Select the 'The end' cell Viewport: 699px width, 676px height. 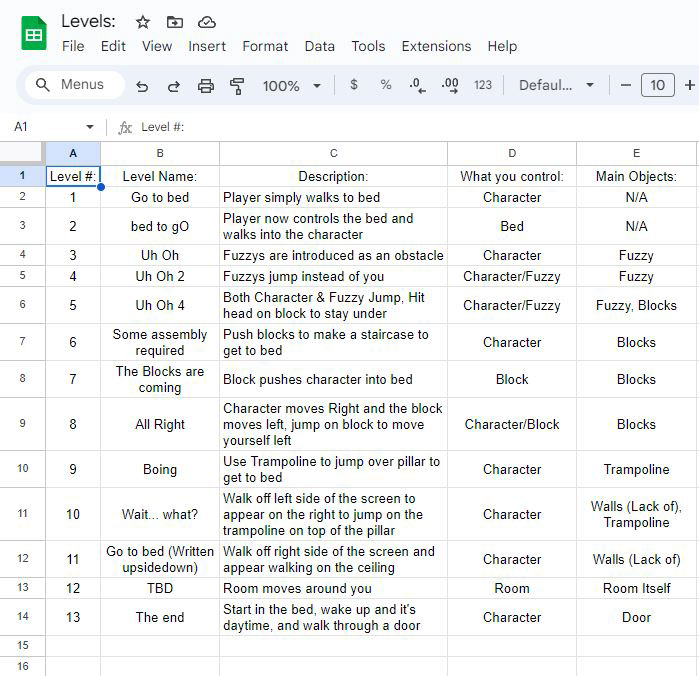pos(160,617)
